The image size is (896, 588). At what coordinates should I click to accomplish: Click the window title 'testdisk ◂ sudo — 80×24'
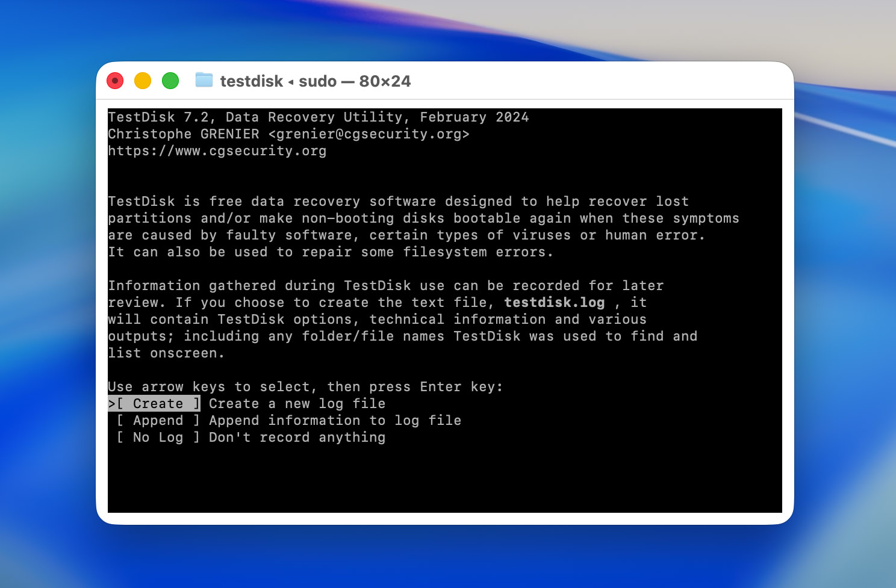(x=316, y=81)
